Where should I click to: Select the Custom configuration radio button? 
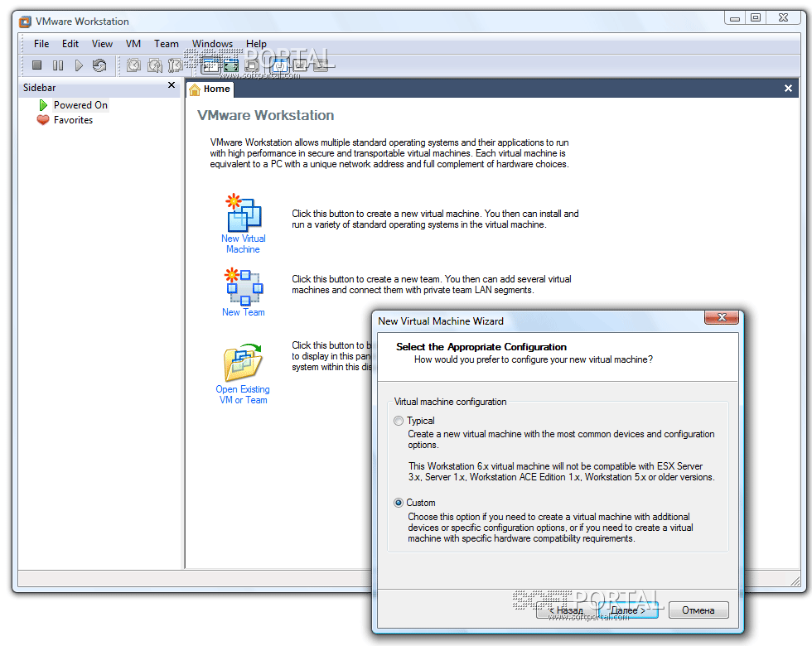click(x=399, y=503)
